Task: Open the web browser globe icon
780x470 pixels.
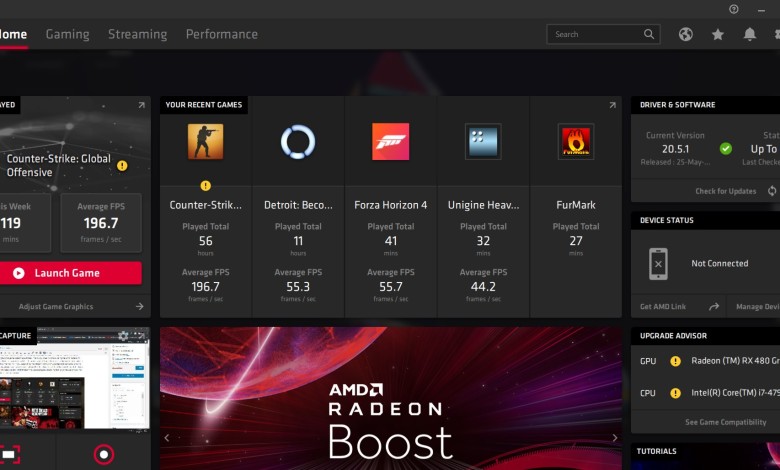Action: click(685, 34)
